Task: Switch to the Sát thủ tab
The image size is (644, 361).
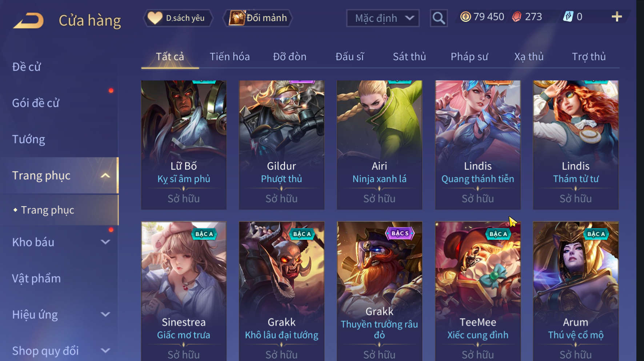Action: [409, 57]
